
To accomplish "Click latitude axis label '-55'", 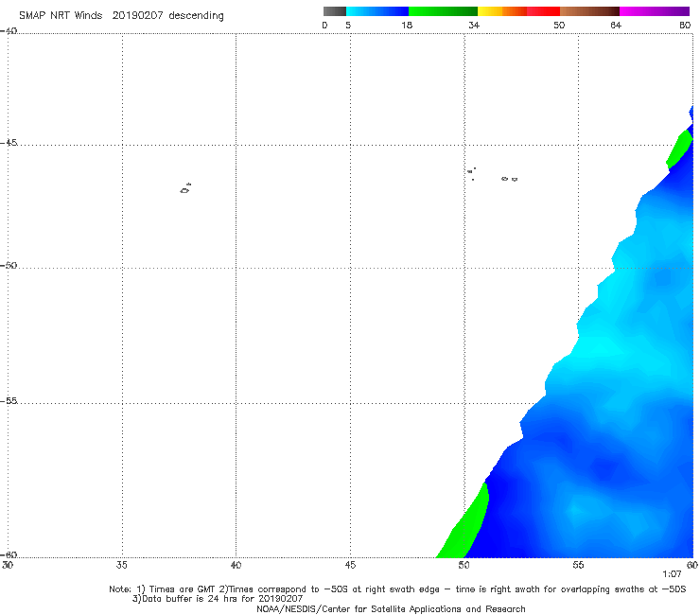I will [9, 400].
